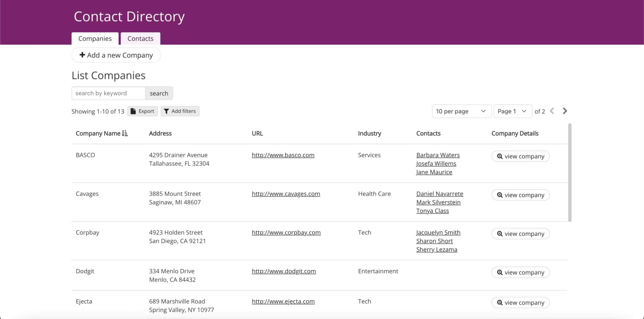Open the Barbara Waters contact link

[x=438, y=155]
